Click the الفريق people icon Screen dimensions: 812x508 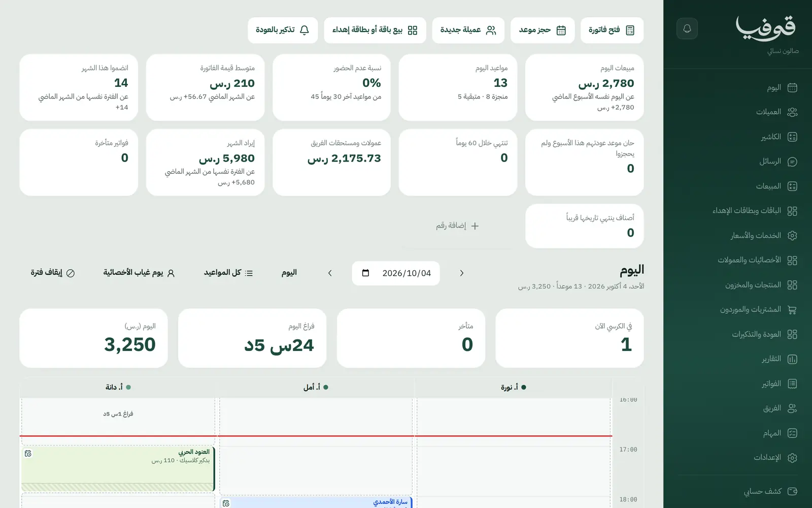tap(792, 408)
